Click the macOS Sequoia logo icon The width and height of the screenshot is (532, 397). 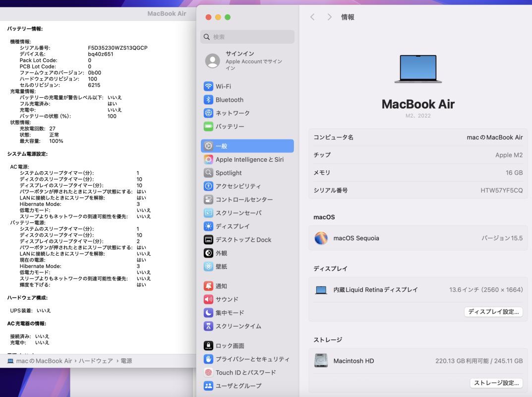(321, 238)
